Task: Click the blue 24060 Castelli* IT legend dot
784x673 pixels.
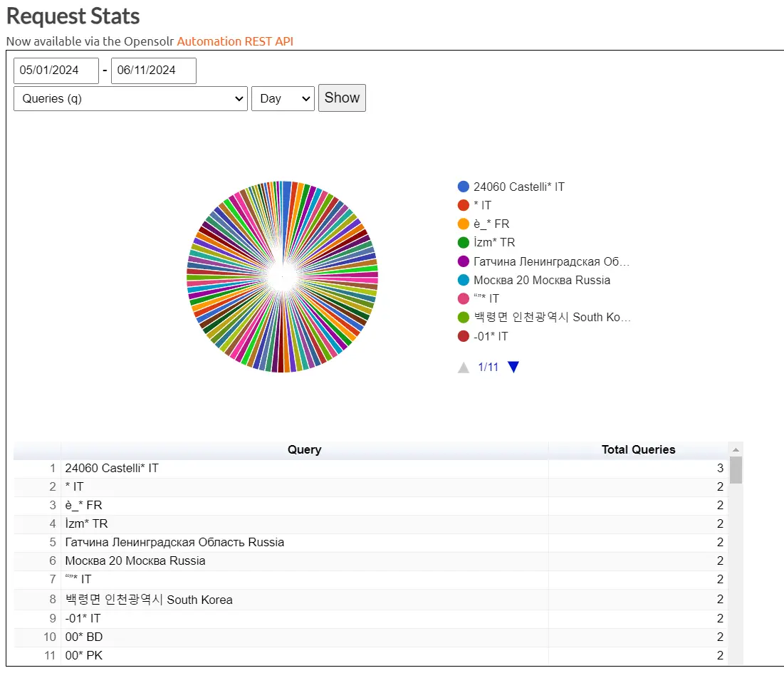Action: click(x=464, y=187)
